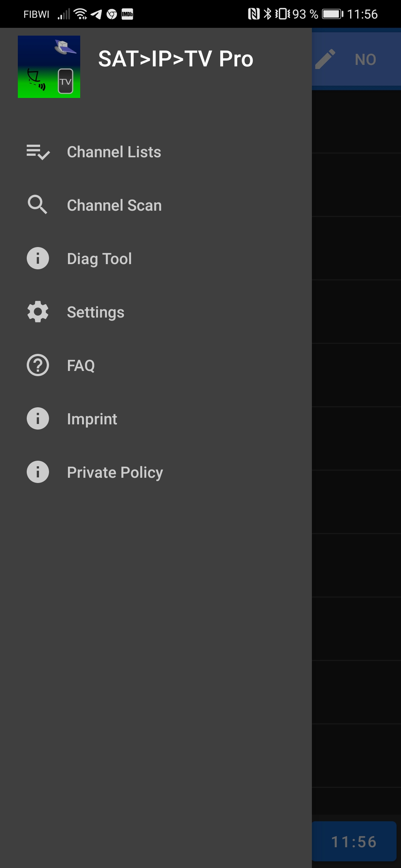The width and height of the screenshot is (401, 868).
Task: Tap the pencil edit icon
Action: coord(325,59)
